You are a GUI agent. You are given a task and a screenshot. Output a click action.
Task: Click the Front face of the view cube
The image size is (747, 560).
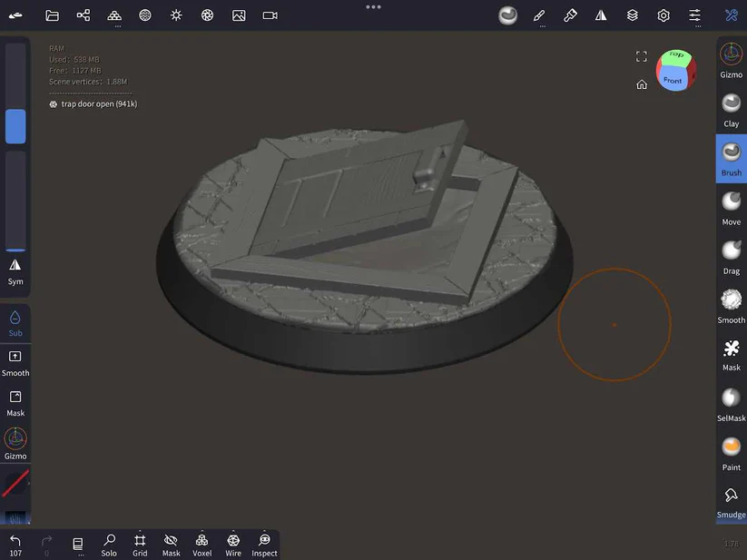(x=673, y=80)
